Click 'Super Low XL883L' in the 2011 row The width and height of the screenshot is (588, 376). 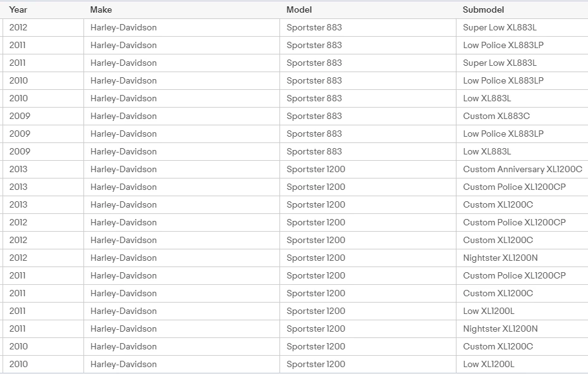(x=499, y=63)
